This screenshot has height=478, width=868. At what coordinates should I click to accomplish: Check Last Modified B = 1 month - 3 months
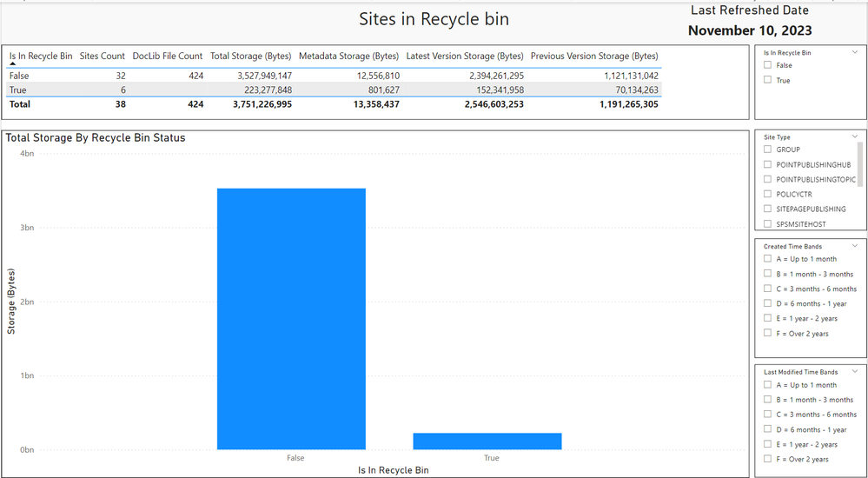767,399
